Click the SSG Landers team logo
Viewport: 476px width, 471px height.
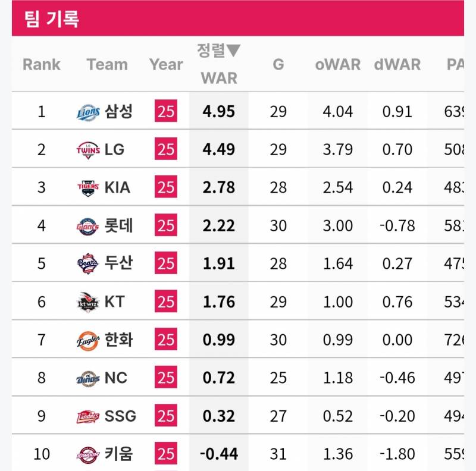click(x=88, y=416)
